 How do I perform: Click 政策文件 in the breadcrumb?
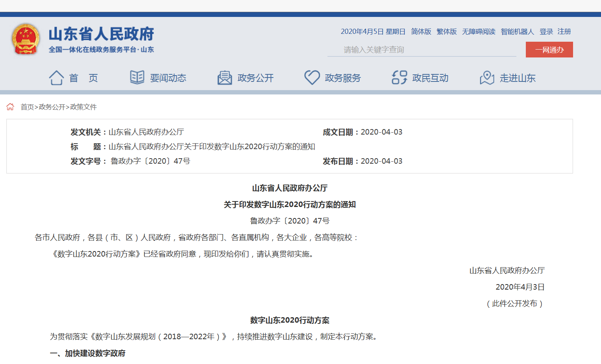click(83, 107)
